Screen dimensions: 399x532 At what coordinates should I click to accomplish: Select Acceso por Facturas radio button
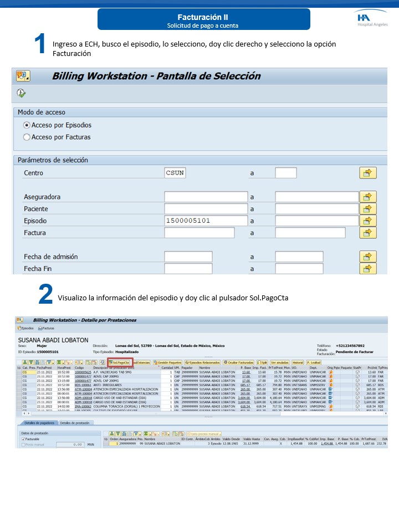[27, 137]
